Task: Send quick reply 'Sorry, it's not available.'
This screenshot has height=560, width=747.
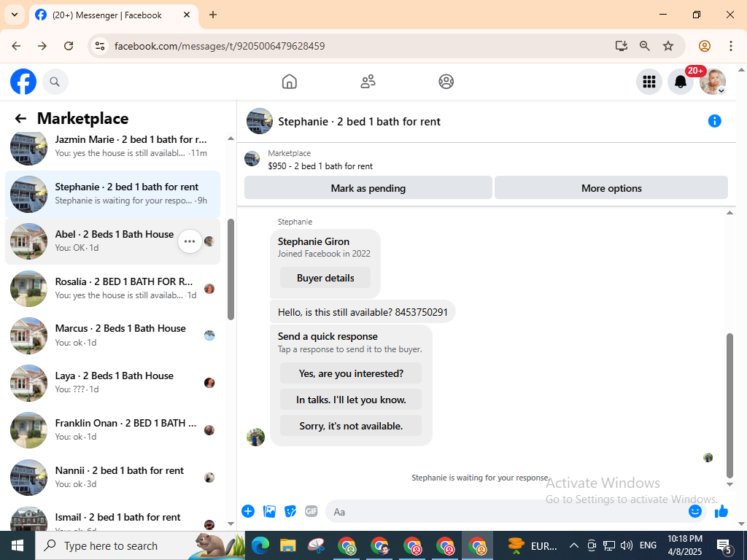Action: click(351, 426)
